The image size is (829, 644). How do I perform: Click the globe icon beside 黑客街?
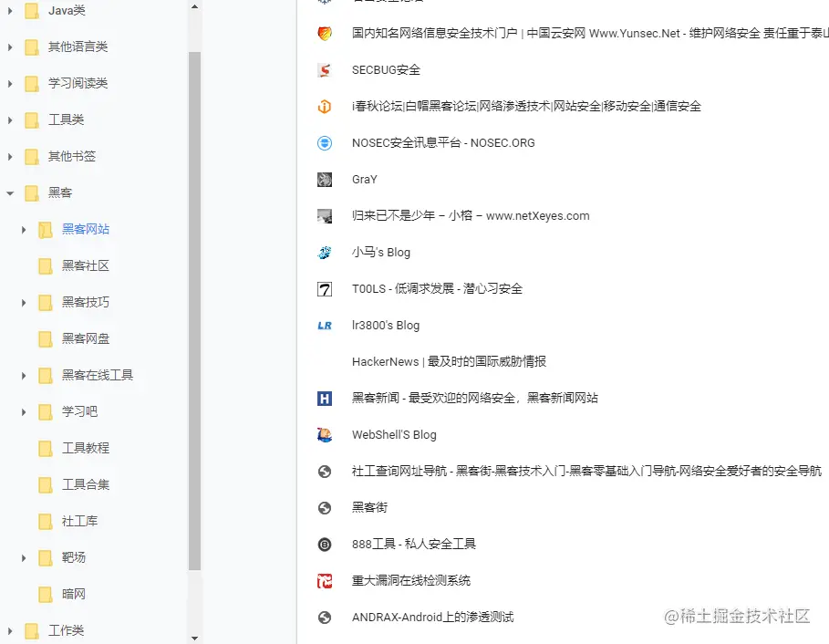[325, 507]
